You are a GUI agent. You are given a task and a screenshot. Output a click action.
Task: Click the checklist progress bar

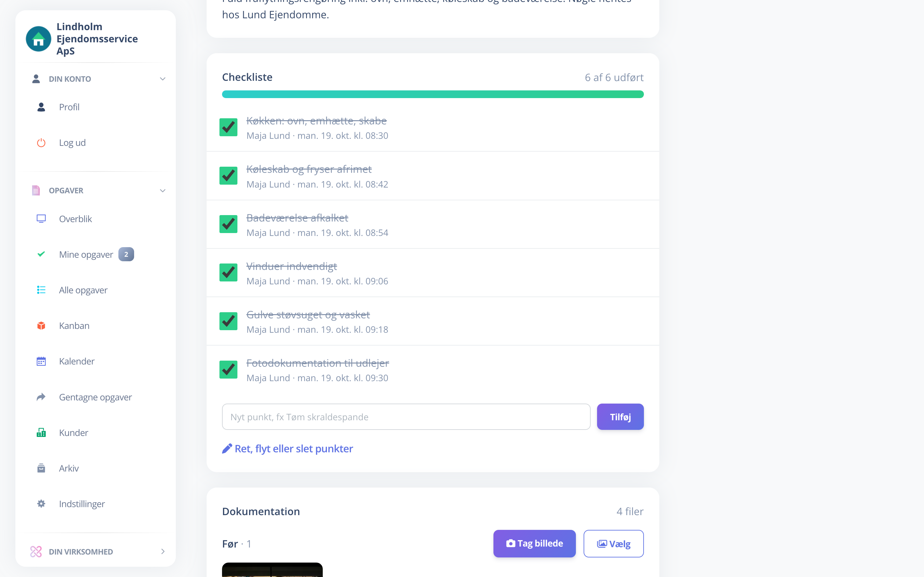pyautogui.click(x=432, y=94)
